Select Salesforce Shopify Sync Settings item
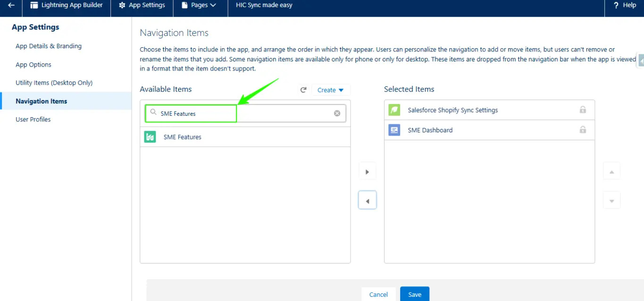 [x=489, y=110]
